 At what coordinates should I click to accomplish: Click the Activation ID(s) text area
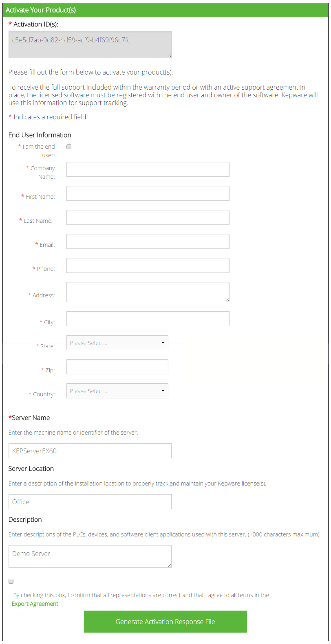point(90,45)
